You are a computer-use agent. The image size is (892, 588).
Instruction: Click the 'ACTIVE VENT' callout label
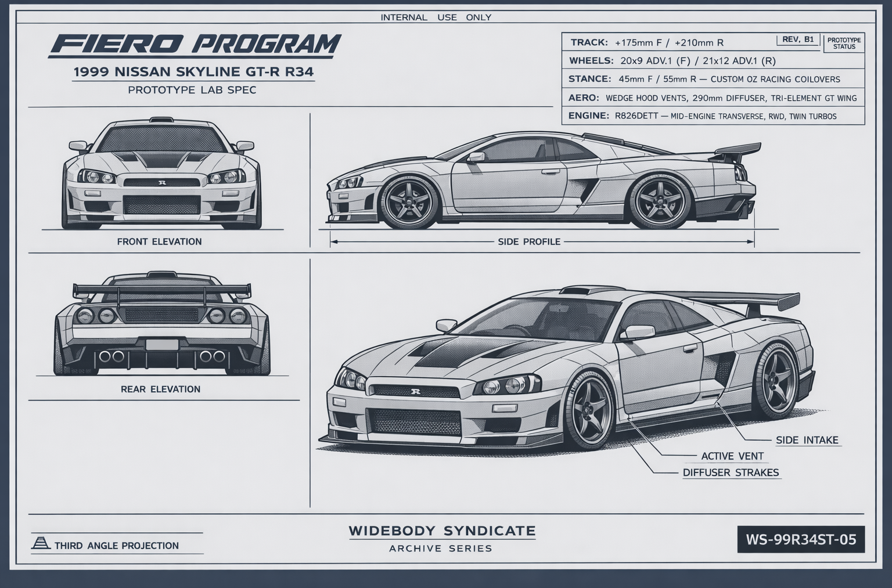pos(732,456)
